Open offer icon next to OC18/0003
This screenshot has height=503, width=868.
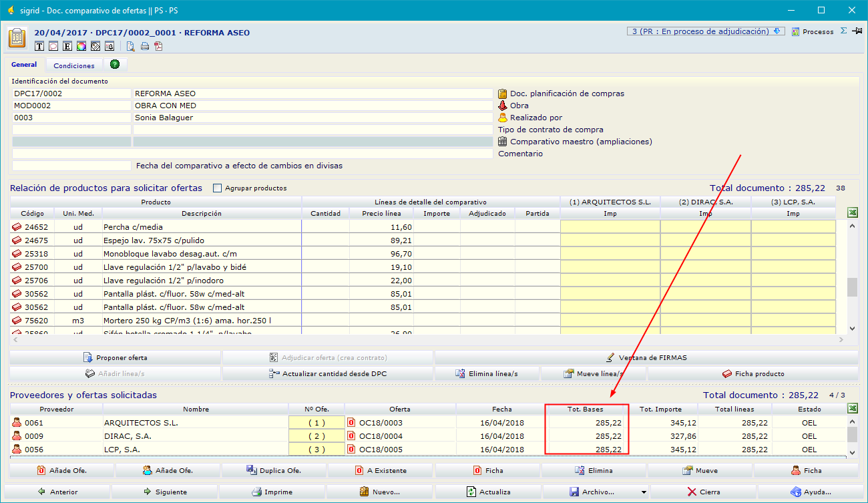pos(351,423)
